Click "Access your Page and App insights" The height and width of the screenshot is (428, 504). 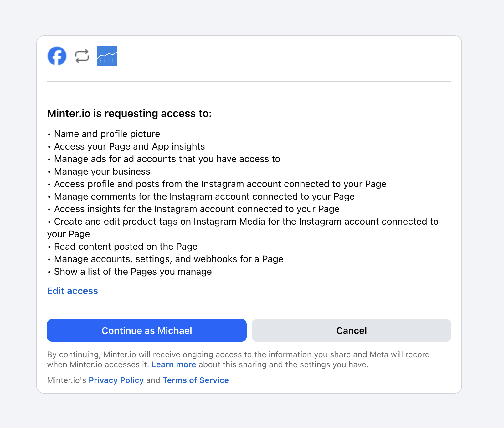point(129,146)
